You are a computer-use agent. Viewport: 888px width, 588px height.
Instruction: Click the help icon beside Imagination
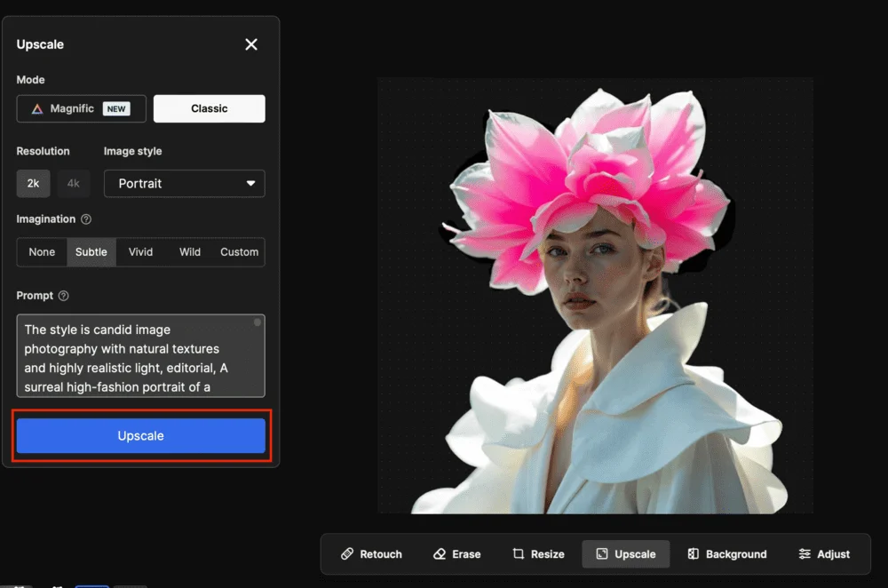point(86,219)
